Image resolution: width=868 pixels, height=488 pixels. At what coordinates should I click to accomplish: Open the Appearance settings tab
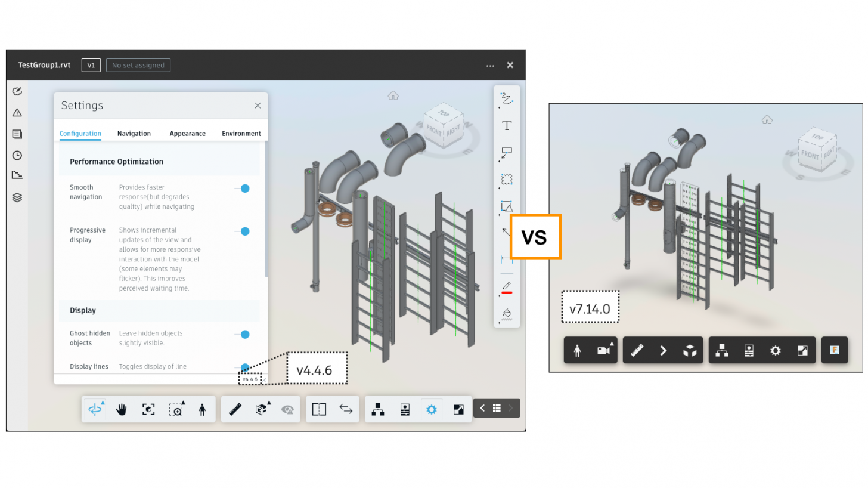187,134
